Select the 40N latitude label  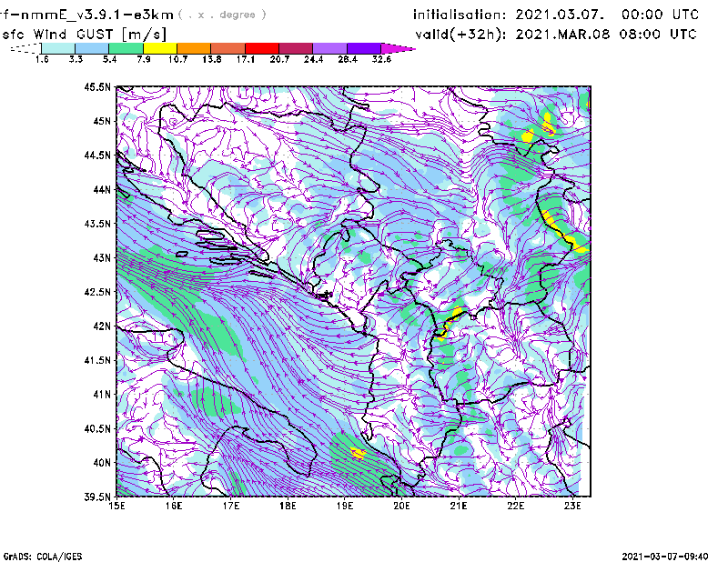pos(102,463)
